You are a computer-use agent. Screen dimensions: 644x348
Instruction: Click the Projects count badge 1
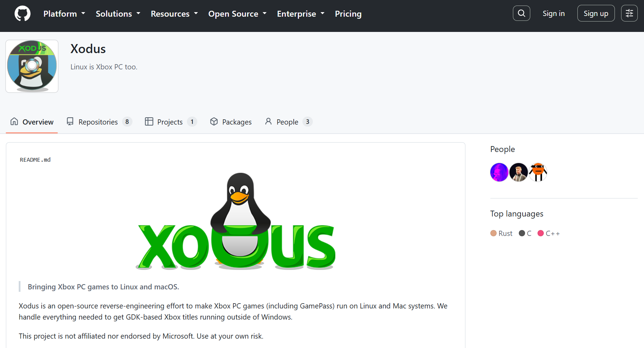(192, 122)
